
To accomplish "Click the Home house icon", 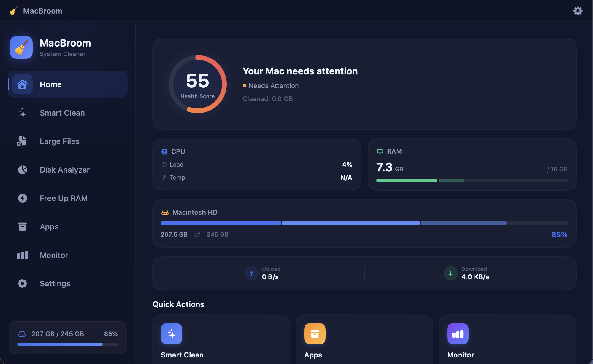I will coord(23,84).
